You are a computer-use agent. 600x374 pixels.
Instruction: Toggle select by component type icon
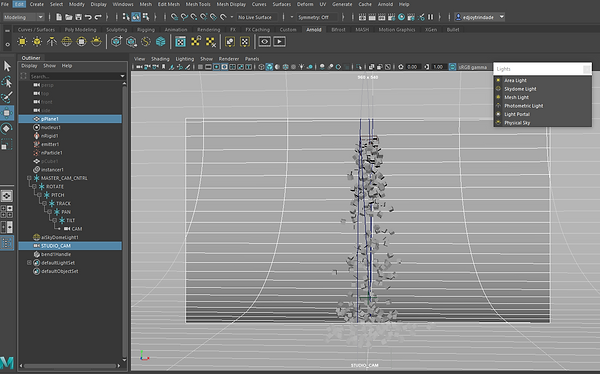click(146, 17)
